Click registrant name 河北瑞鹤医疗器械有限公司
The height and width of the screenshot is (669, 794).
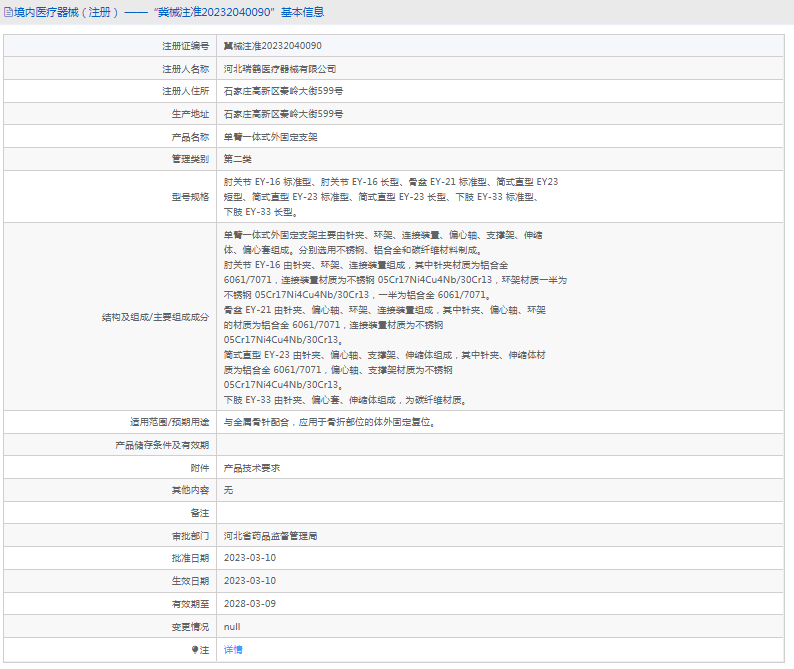(x=280, y=69)
